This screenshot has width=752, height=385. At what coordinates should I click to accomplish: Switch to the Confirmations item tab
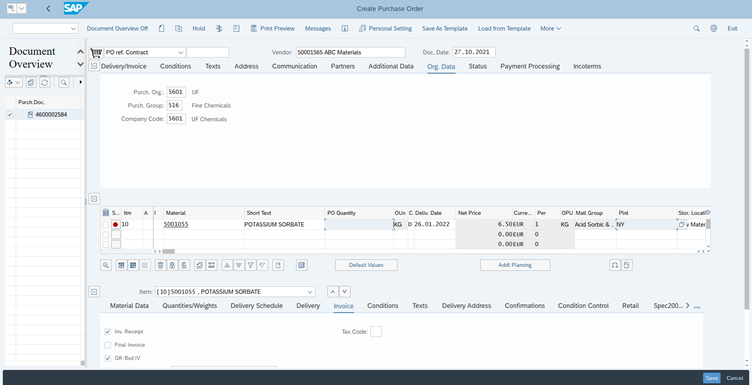[x=525, y=305]
